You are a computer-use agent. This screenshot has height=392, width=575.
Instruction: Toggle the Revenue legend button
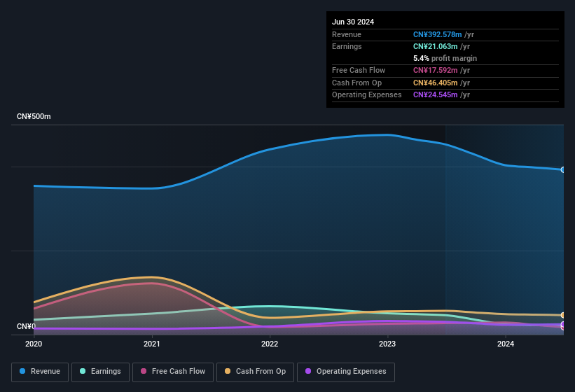(x=40, y=372)
